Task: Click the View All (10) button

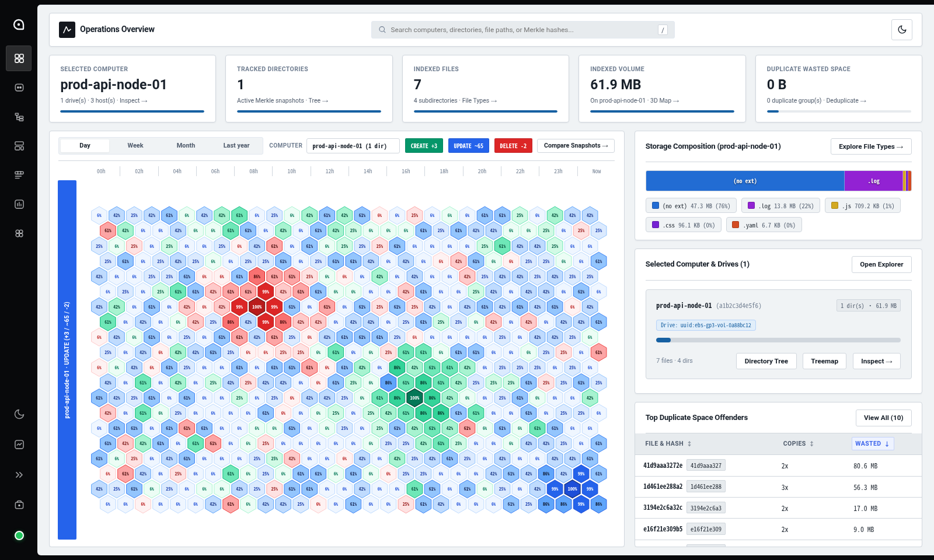Action: click(x=883, y=418)
